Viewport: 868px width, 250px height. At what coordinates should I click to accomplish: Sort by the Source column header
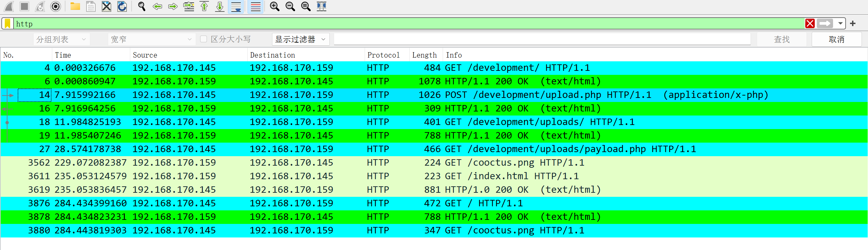(189, 55)
